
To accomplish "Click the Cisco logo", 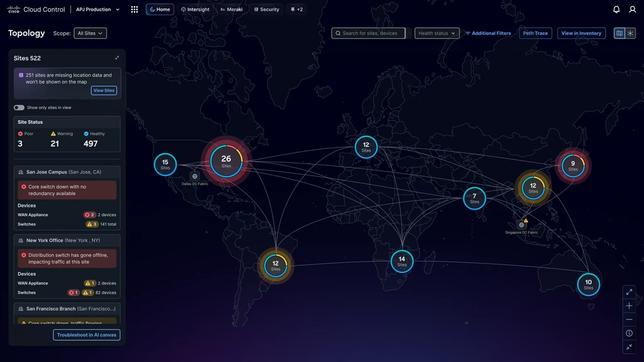I will pos(14,9).
